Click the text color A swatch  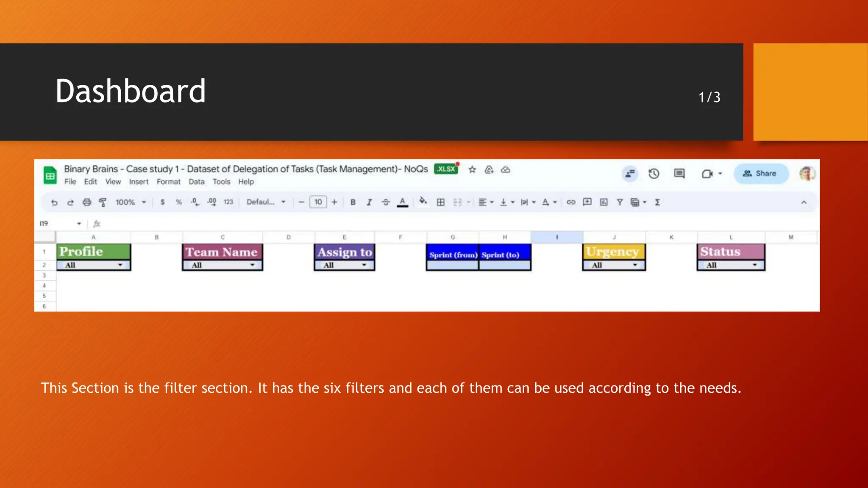tap(402, 202)
